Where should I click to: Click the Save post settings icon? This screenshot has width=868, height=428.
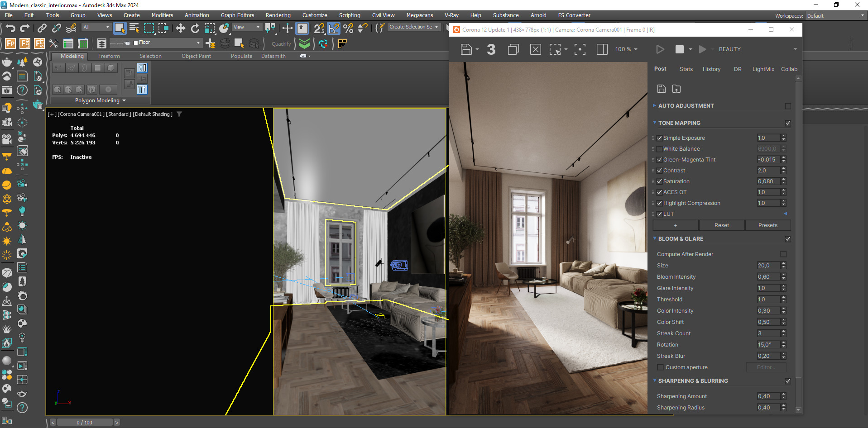tap(661, 89)
